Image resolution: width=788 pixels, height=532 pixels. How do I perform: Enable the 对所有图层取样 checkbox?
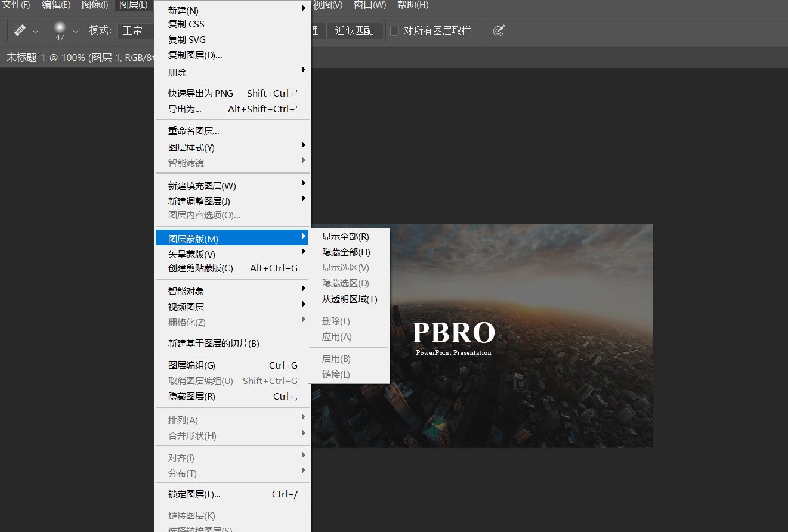click(x=395, y=31)
